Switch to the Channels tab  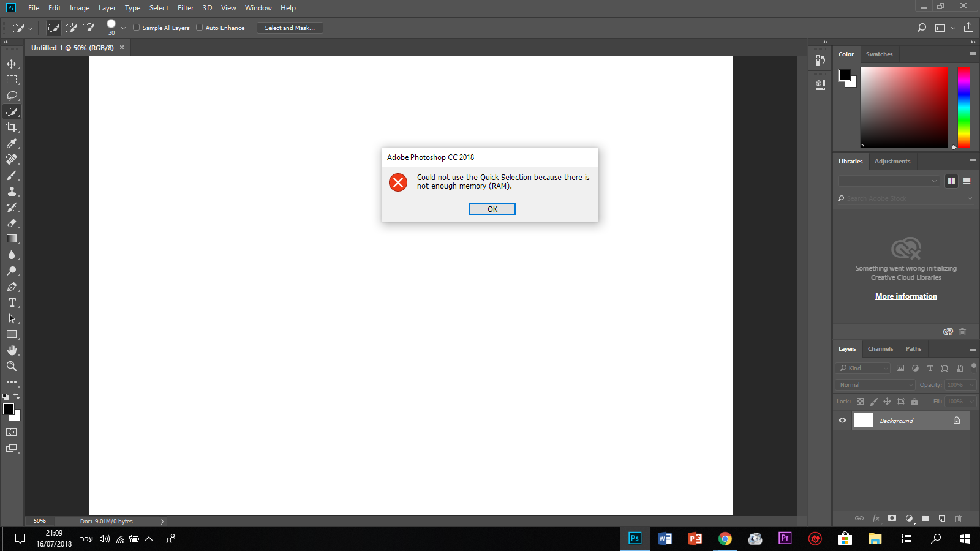[881, 349]
